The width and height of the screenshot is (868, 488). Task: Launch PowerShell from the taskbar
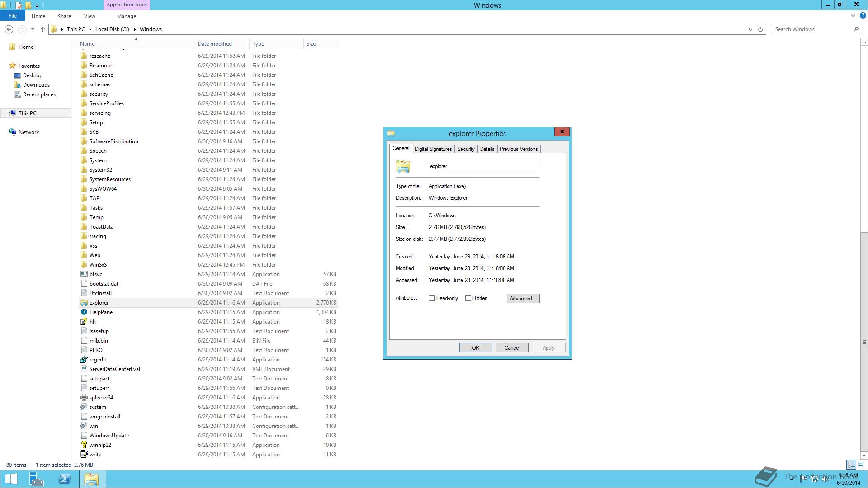[x=64, y=479]
